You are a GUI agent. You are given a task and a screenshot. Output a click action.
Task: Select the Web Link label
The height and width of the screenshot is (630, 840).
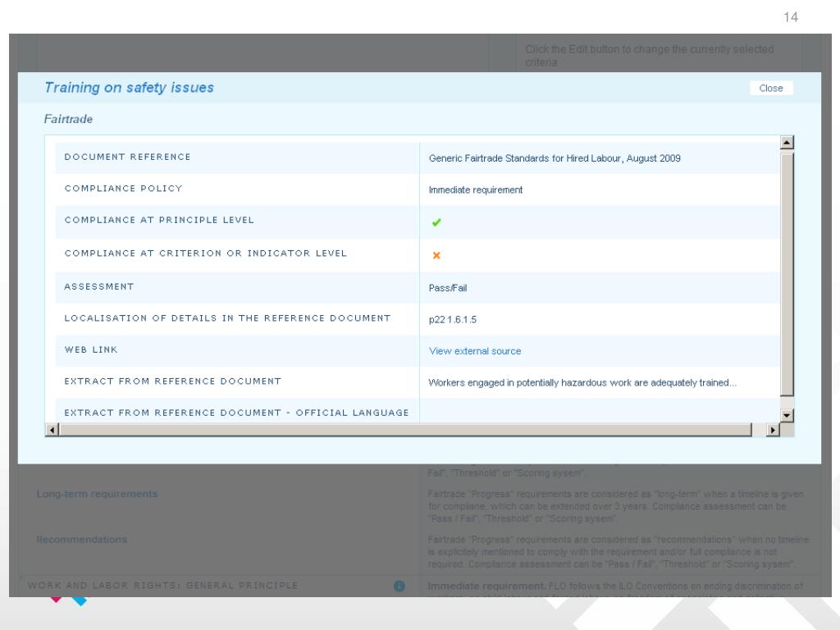coord(90,349)
